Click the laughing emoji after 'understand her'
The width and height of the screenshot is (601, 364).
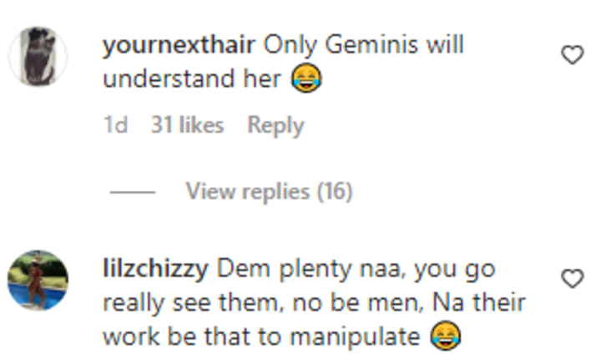(306, 78)
